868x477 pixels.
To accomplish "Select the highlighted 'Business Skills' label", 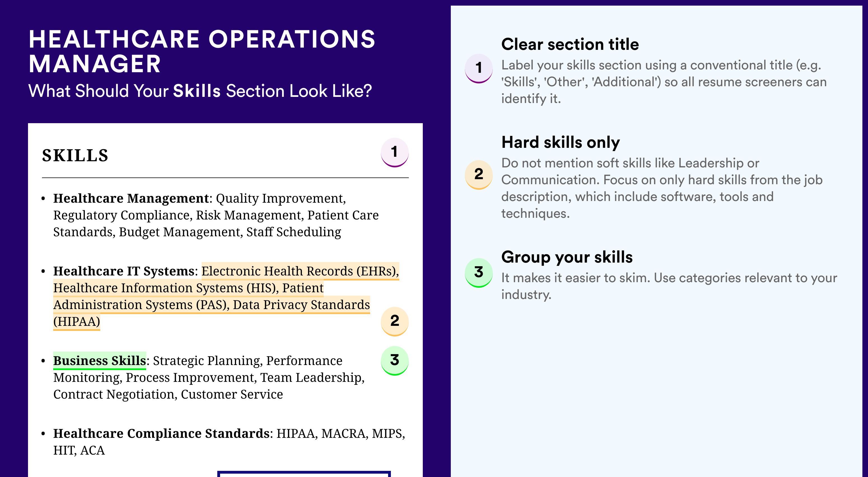I will pos(99,361).
